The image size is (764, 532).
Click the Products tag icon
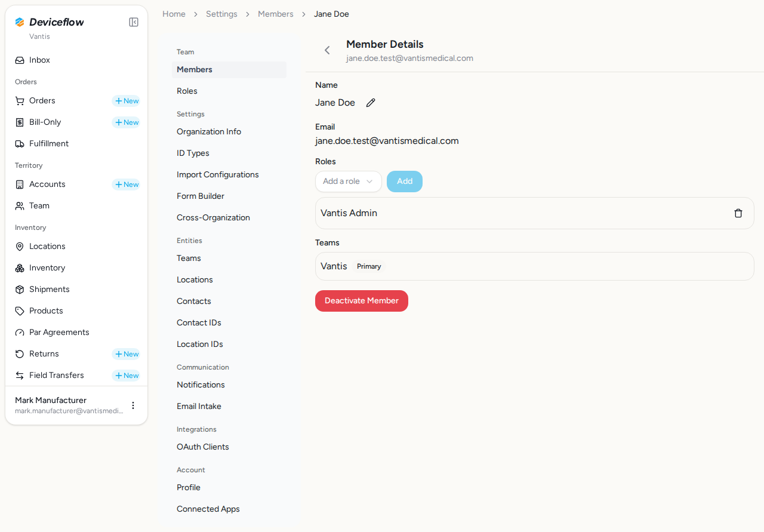[x=20, y=311]
